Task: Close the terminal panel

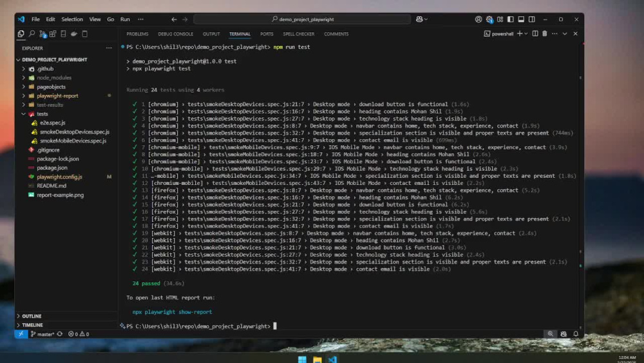Action: tap(575, 34)
